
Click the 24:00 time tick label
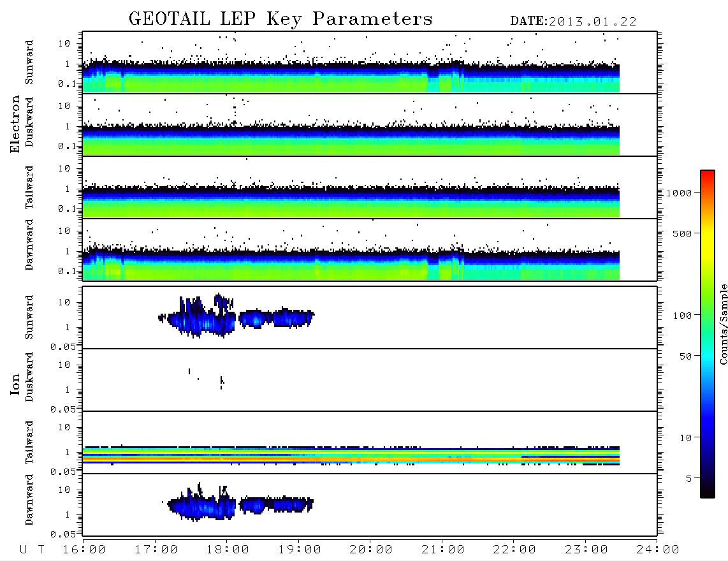click(658, 550)
